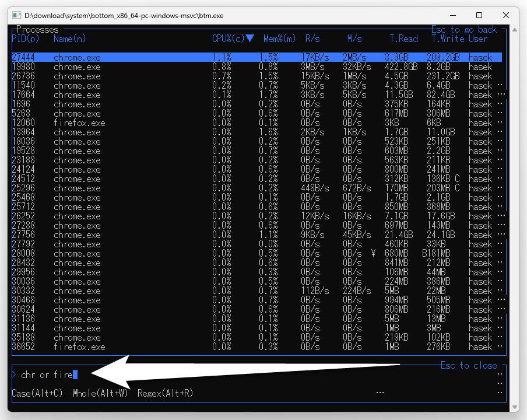
Task: Sort processes by PID(p) column
Action: pos(26,38)
